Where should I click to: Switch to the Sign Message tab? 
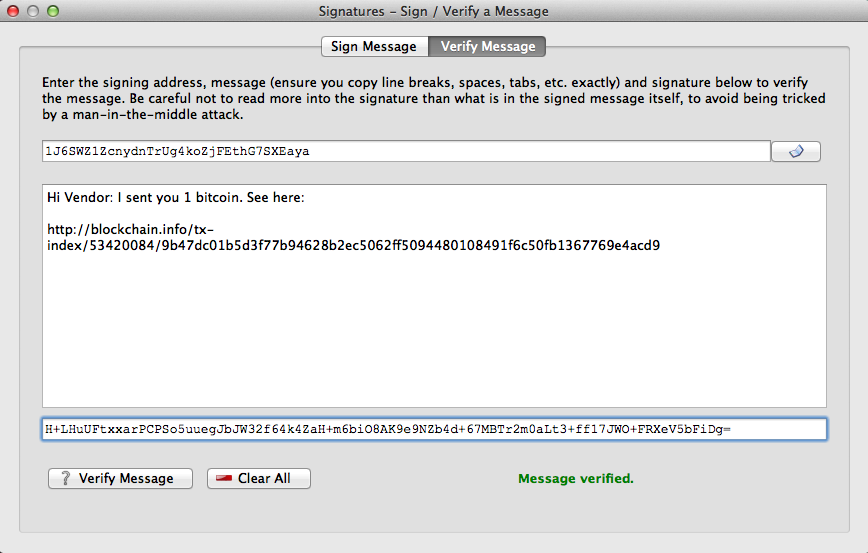[374, 46]
